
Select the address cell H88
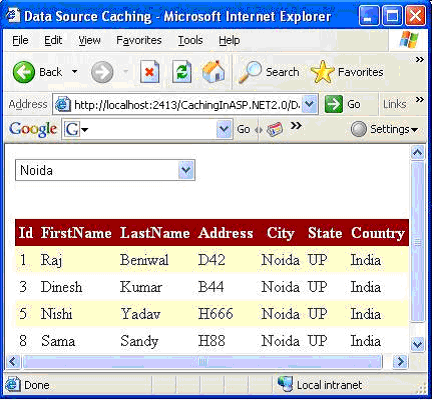coord(212,341)
